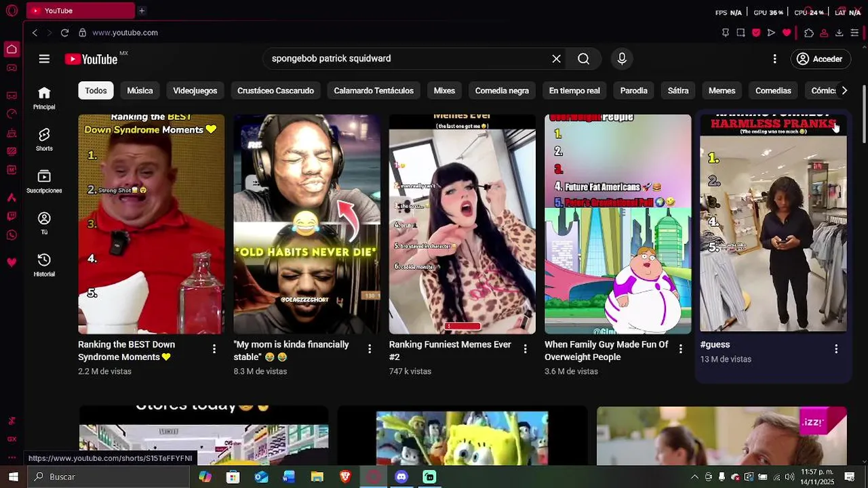Open WhatsApp in the Opera sidebar
868x488 pixels.
(x=12, y=235)
